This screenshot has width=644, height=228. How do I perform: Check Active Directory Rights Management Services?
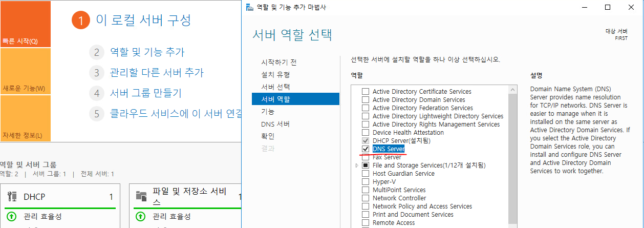(366, 125)
